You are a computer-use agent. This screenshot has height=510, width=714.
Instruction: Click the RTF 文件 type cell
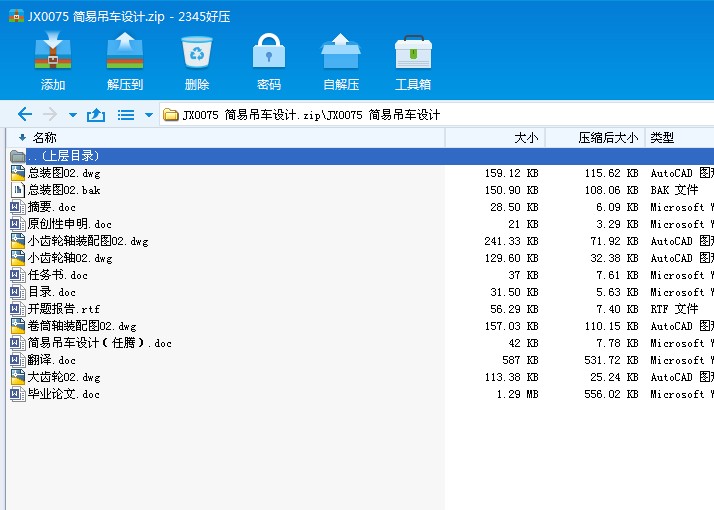(x=674, y=309)
